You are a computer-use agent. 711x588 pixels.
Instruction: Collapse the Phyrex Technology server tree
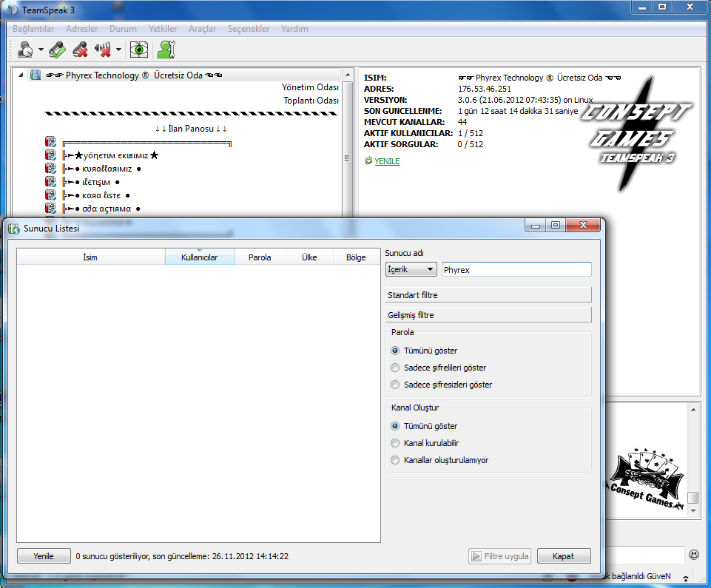coord(20,75)
